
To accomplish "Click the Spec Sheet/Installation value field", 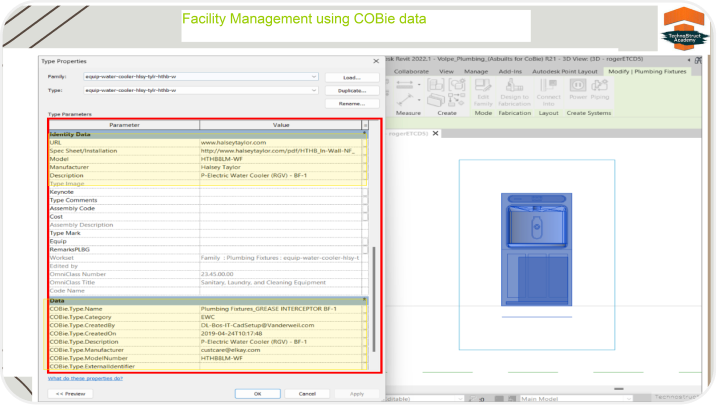I will [x=281, y=151].
